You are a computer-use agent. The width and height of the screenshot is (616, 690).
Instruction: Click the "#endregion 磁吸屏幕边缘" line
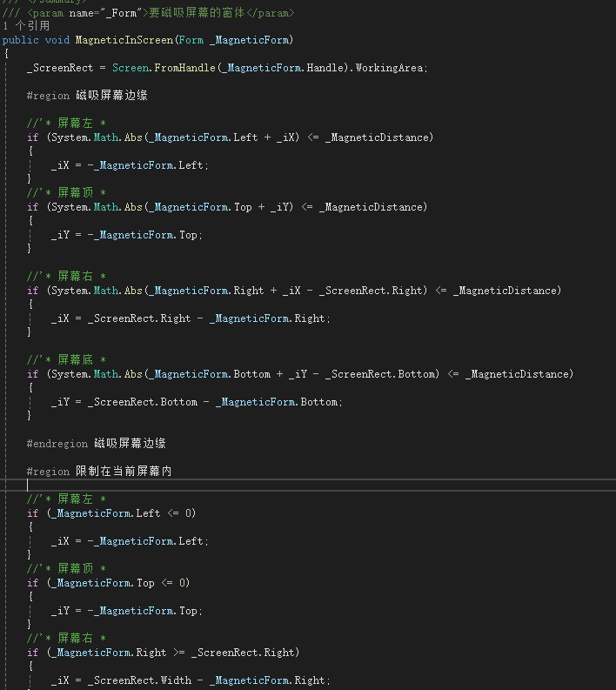point(96,444)
